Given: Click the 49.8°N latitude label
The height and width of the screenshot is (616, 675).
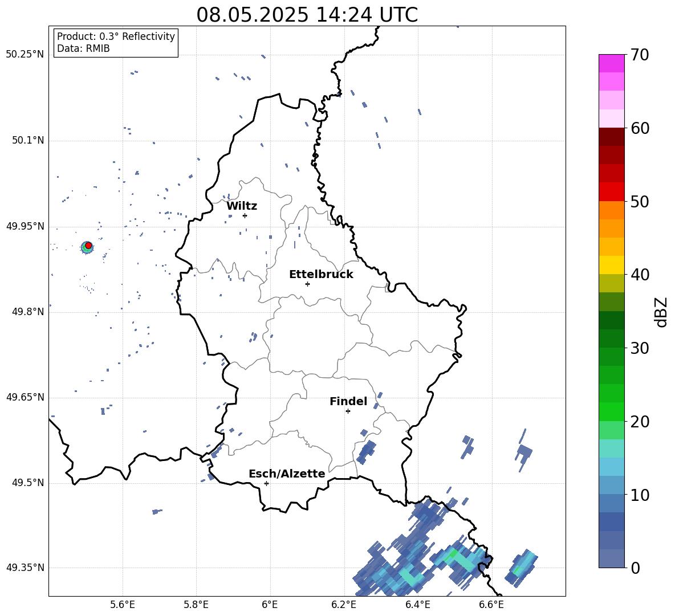Looking at the screenshot, I should click(x=28, y=312).
